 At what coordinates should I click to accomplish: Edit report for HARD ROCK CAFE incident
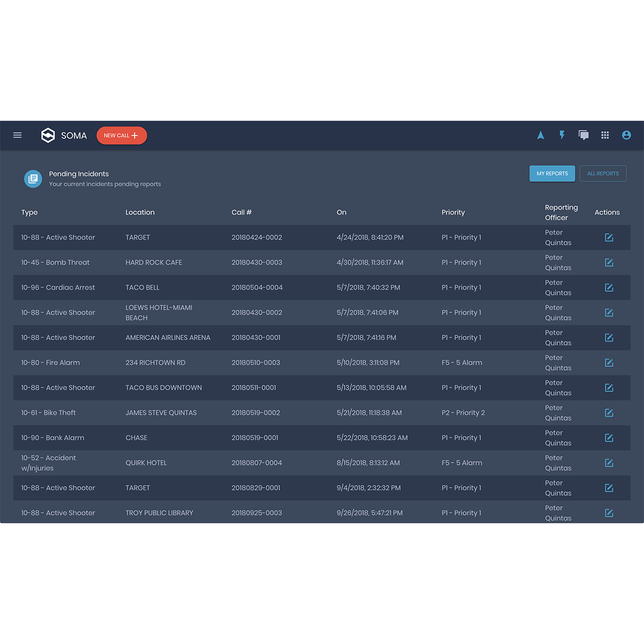pos(609,262)
